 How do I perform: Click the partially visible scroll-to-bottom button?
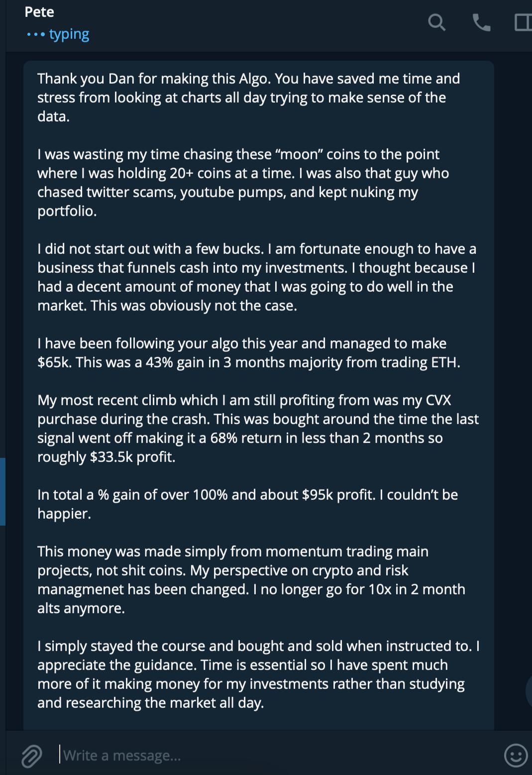coord(529,690)
